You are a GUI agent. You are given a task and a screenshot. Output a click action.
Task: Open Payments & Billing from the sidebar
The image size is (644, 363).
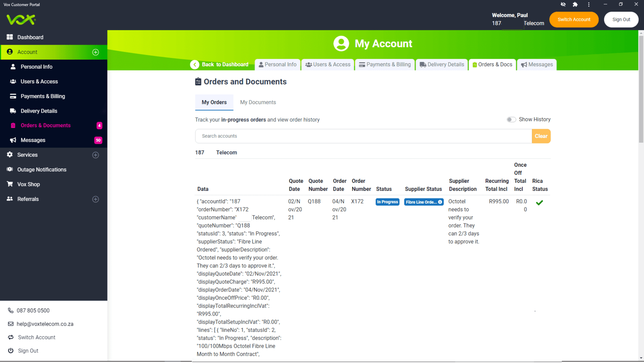tap(43, 96)
